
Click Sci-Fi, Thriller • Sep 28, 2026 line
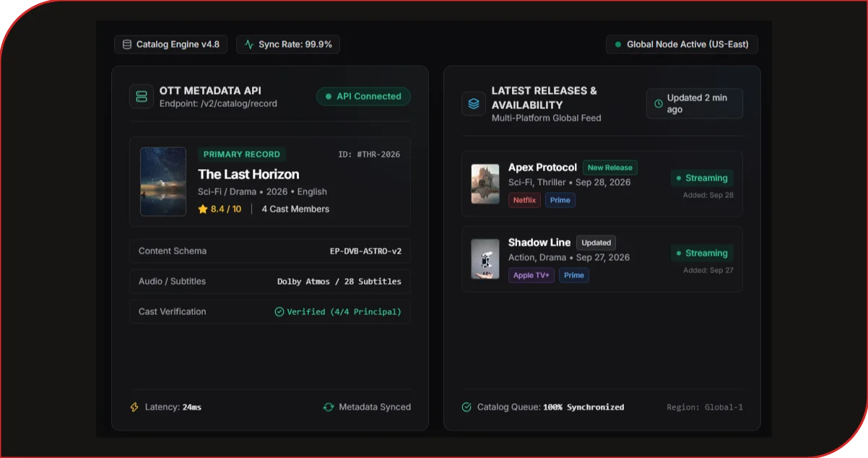click(569, 182)
